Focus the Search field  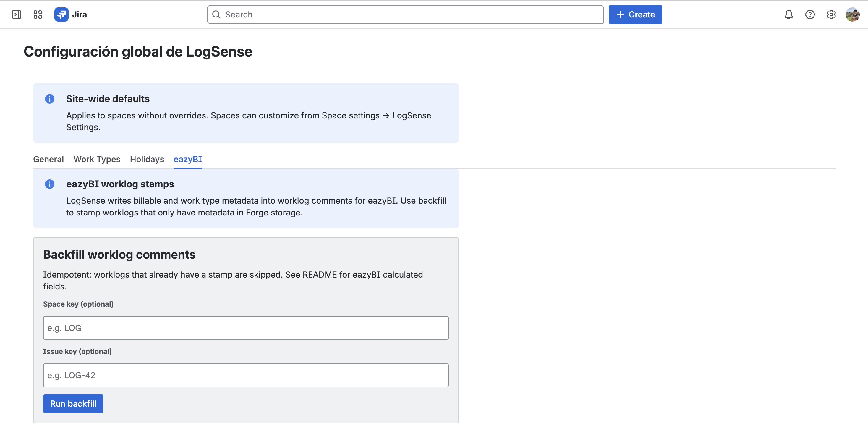pyautogui.click(x=405, y=15)
